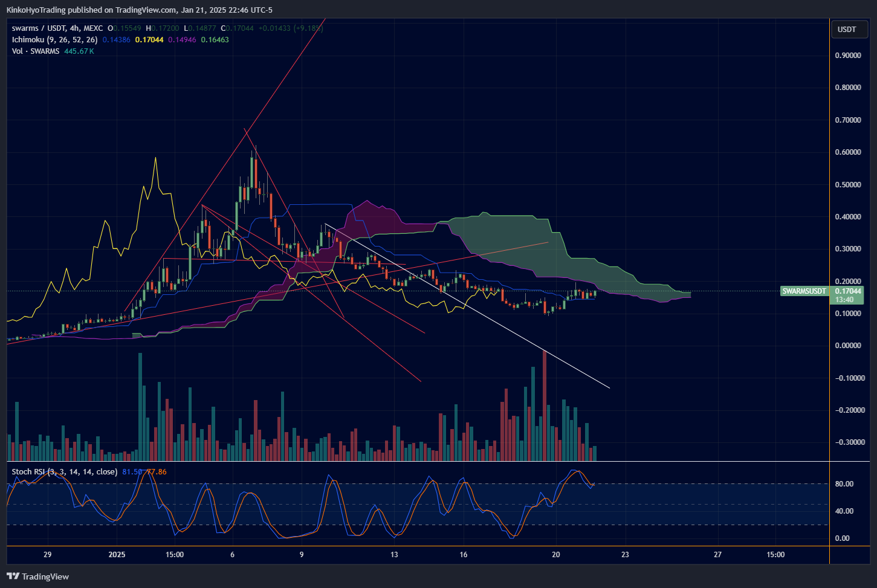Screen dimensions: 877x588
Task: Click the volume value 445.67K
Action: pyautogui.click(x=79, y=51)
